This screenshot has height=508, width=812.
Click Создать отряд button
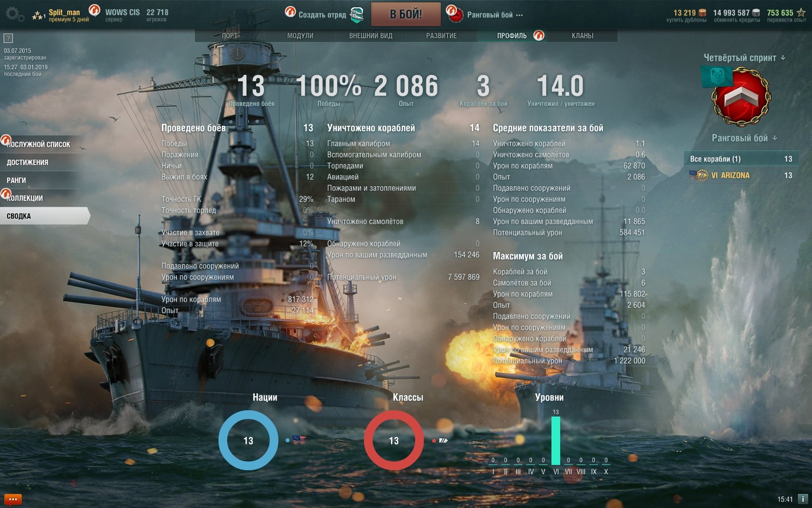tap(322, 15)
